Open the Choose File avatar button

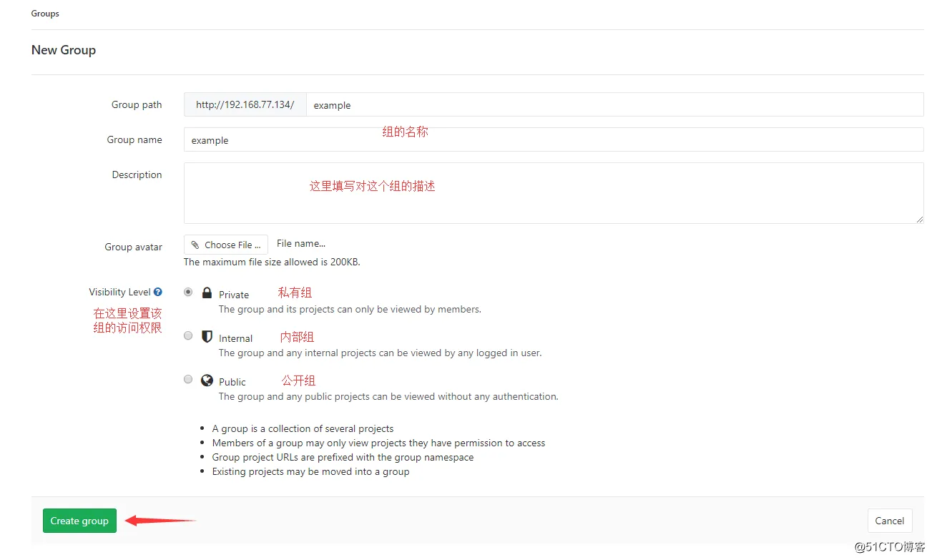click(226, 245)
